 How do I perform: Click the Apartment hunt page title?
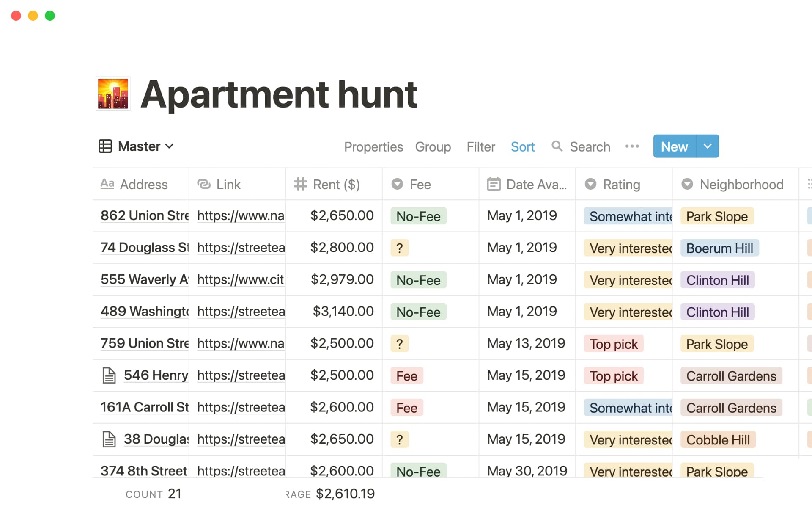pos(280,94)
